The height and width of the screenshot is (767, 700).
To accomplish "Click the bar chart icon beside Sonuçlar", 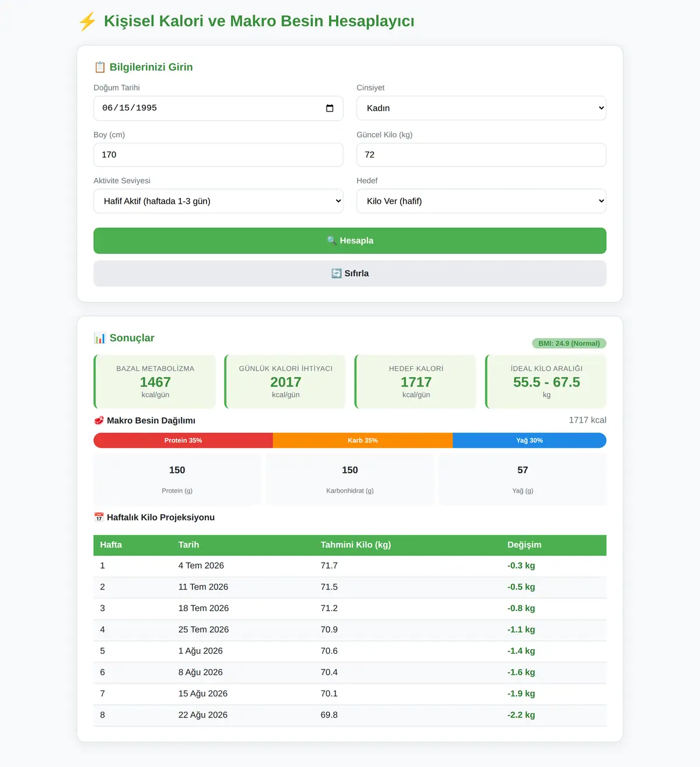I will coord(100,338).
